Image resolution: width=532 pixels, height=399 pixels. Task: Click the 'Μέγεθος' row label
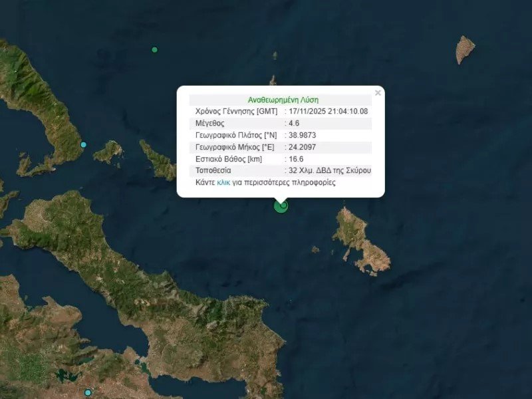click(x=210, y=123)
